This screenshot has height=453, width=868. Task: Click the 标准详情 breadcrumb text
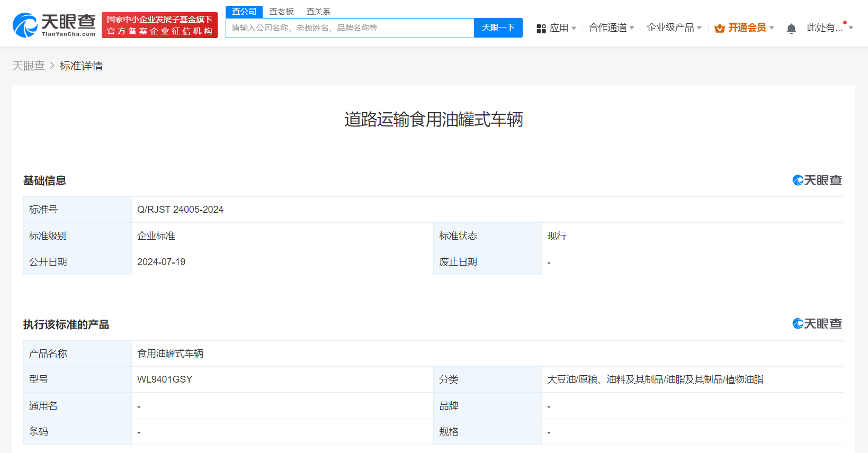pyautogui.click(x=81, y=66)
